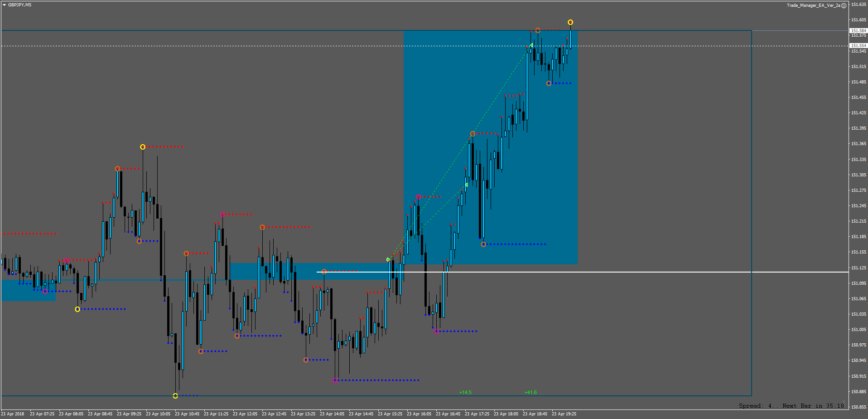Click the 23 Apr 07:25 time label
Image resolution: width=868 pixels, height=419 pixels.
[x=42, y=414]
